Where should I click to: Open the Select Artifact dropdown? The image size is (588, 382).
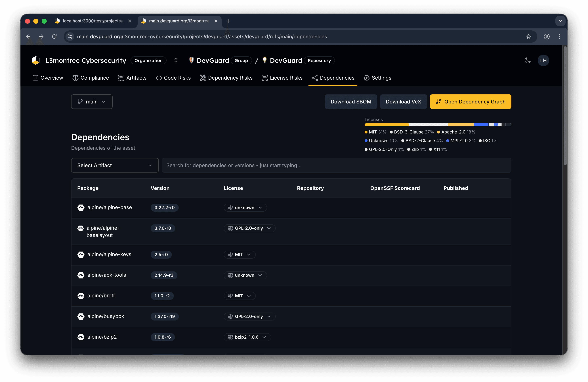(115, 165)
